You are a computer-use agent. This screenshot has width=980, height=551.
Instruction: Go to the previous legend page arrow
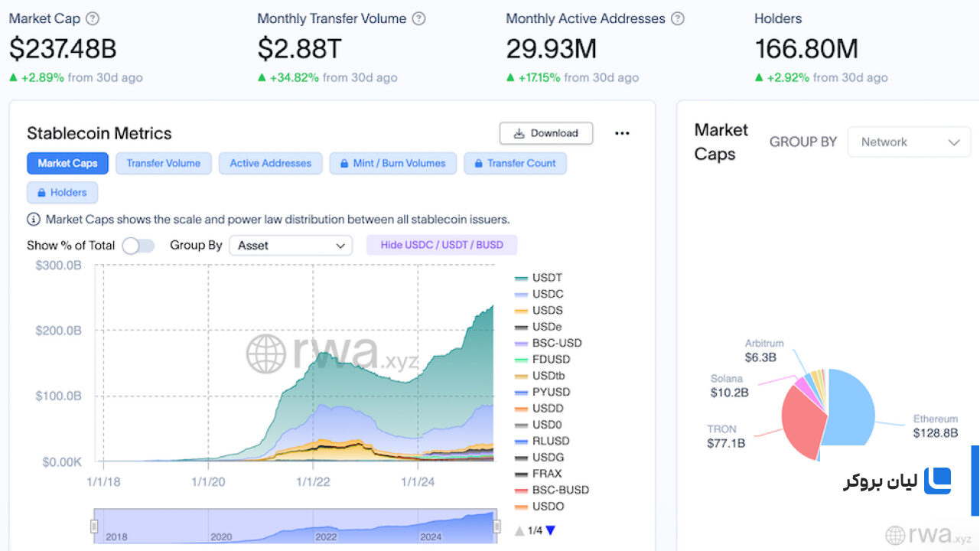point(519,530)
